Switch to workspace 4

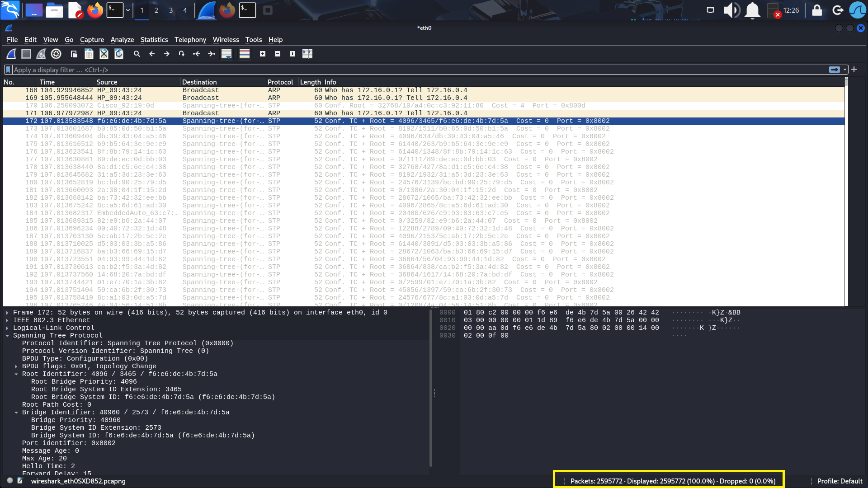pyautogui.click(x=185, y=10)
